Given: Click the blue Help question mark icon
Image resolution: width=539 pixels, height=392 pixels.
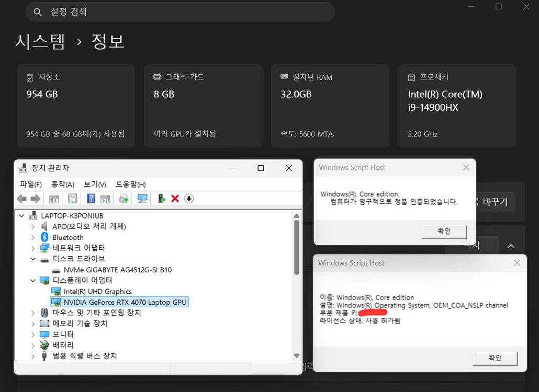Looking at the screenshot, I should [x=91, y=199].
